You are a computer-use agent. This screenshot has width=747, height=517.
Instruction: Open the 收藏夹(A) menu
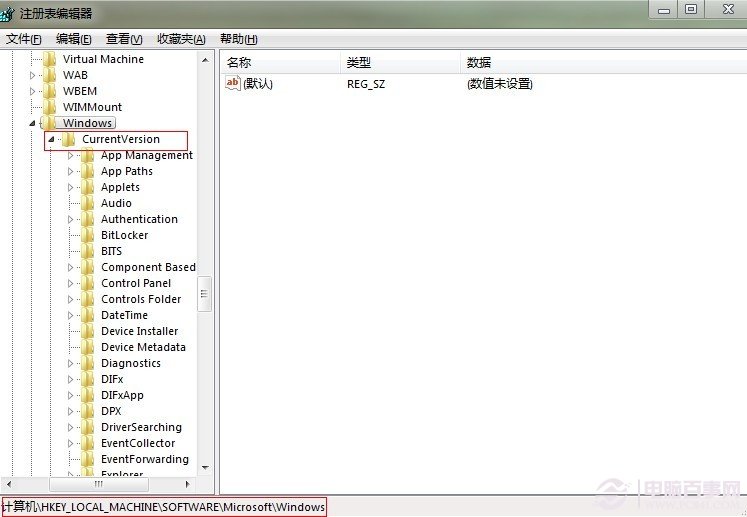pyautogui.click(x=181, y=39)
